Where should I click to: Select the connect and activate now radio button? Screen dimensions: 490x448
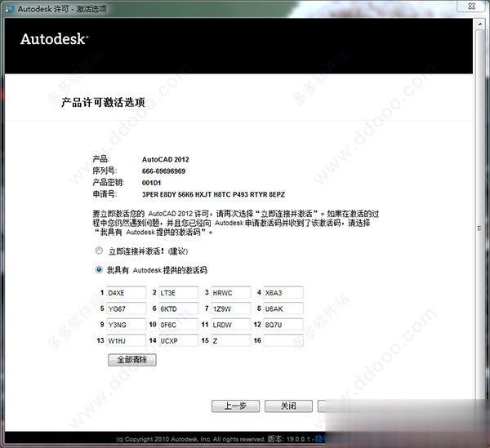(99, 251)
